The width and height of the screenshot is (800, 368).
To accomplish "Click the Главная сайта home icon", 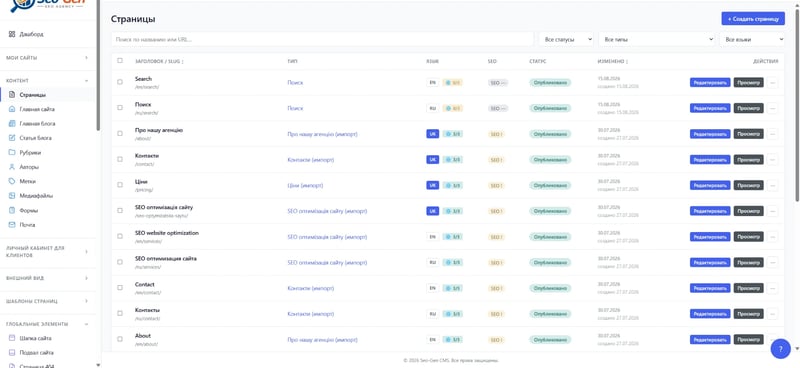I will (12, 109).
